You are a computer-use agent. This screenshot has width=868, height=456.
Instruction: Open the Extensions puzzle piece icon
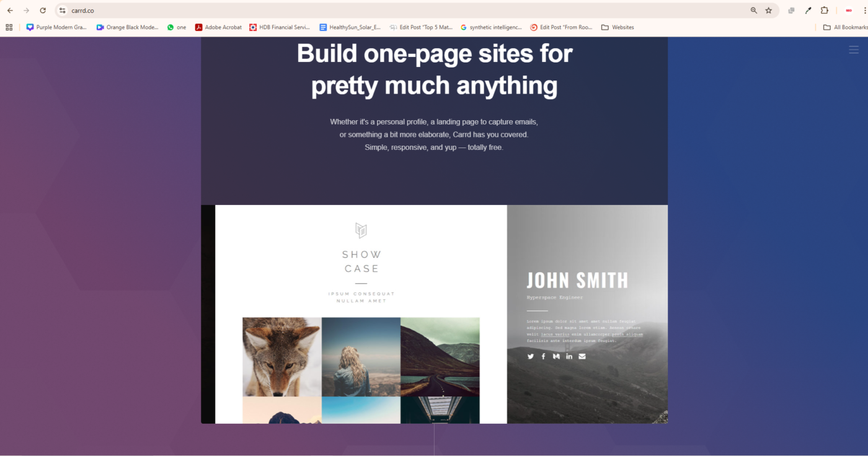click(825, 11)
